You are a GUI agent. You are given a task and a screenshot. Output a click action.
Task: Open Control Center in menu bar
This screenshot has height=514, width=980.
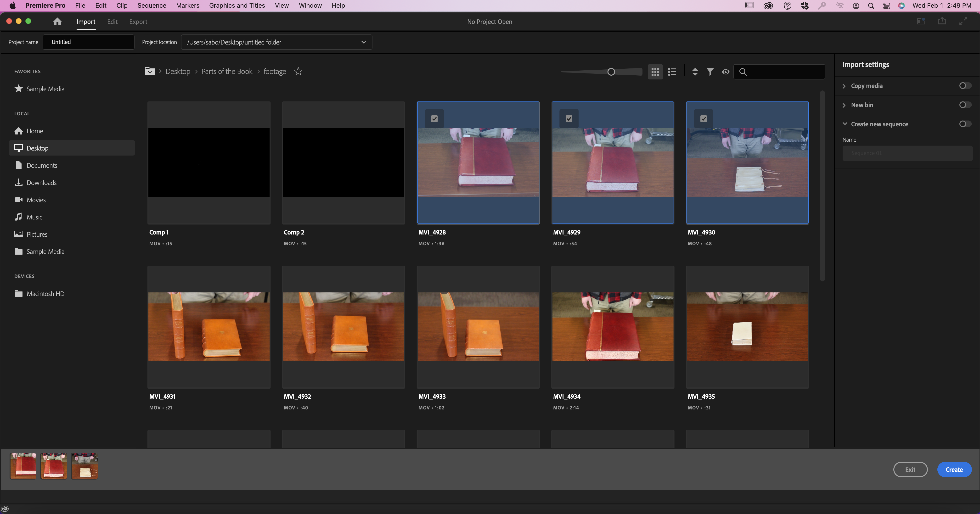tap(886, 5)
